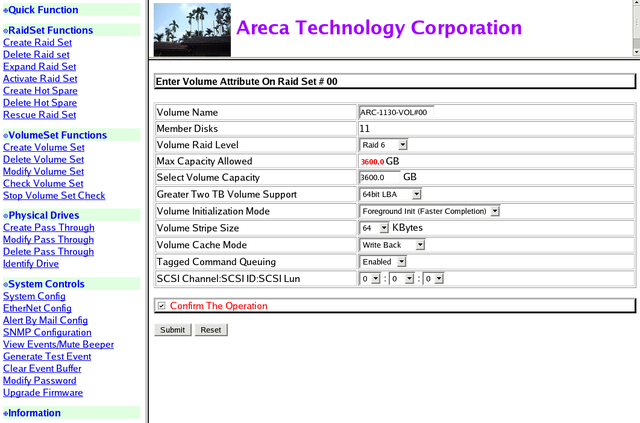Open the Create Hot Spare link
Screen dimensions: 640x423
point(40,91)
